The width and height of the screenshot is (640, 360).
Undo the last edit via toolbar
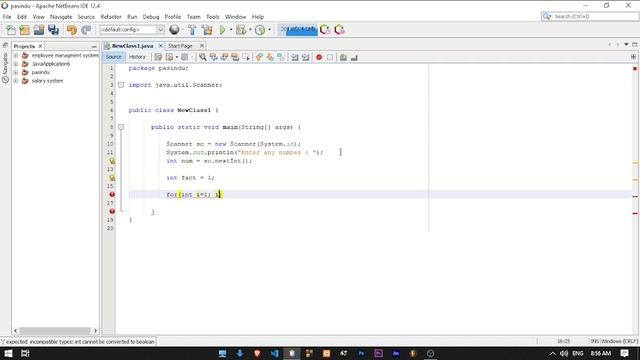click(72, 30)
